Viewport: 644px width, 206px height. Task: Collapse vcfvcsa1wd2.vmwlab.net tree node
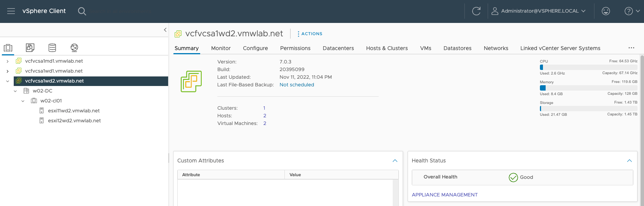pos(8,81)
